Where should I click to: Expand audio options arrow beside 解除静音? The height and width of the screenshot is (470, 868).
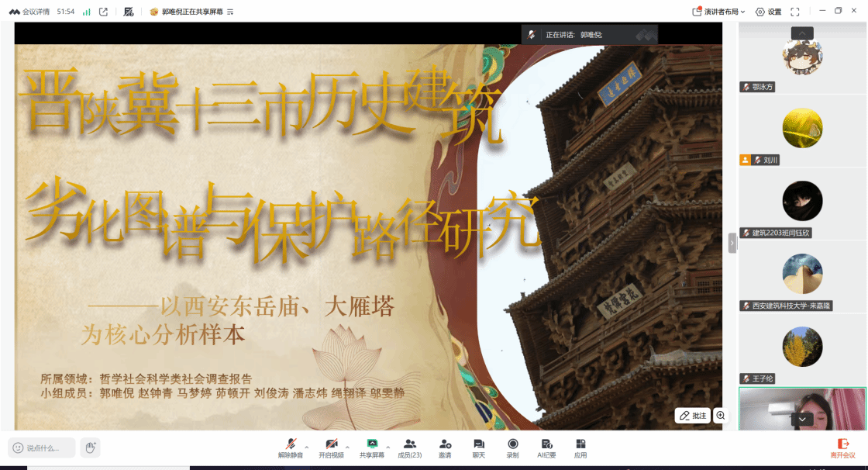(x=307, y=447)
